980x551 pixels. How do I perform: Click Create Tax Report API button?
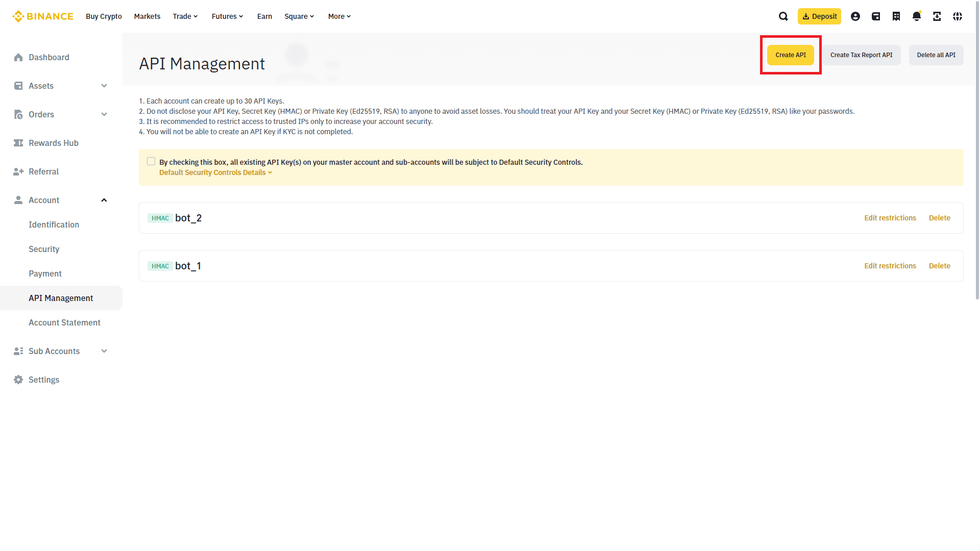[x=861, y=55]
